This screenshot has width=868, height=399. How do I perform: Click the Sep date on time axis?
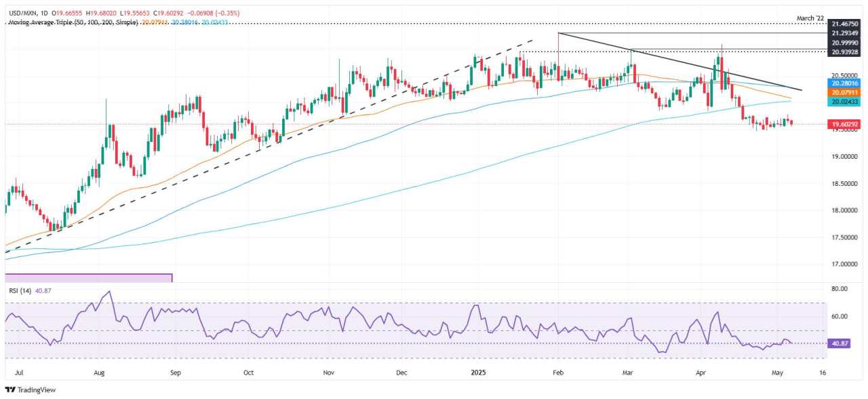click(175, 373)
